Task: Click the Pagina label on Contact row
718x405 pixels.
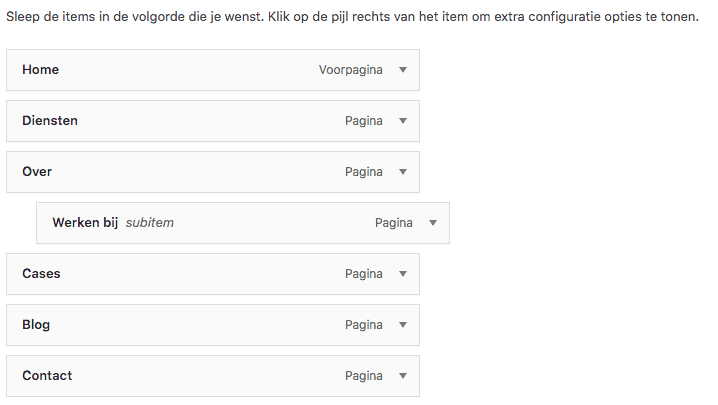Action: 364,376
